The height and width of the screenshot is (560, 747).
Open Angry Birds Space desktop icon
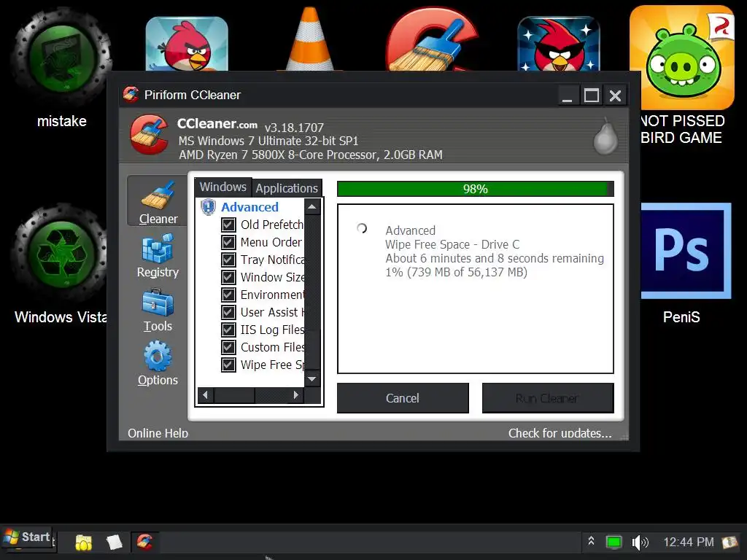(559, 44)
